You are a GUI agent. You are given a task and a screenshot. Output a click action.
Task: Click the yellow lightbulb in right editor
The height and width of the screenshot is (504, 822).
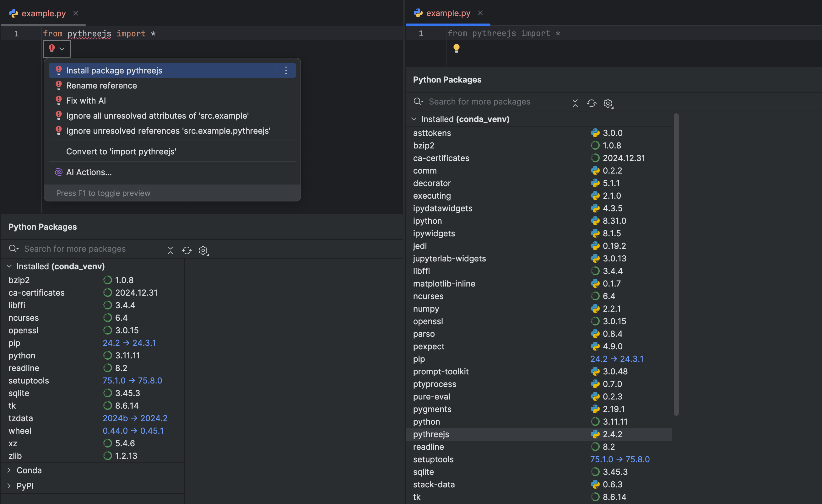pos(457,49)
